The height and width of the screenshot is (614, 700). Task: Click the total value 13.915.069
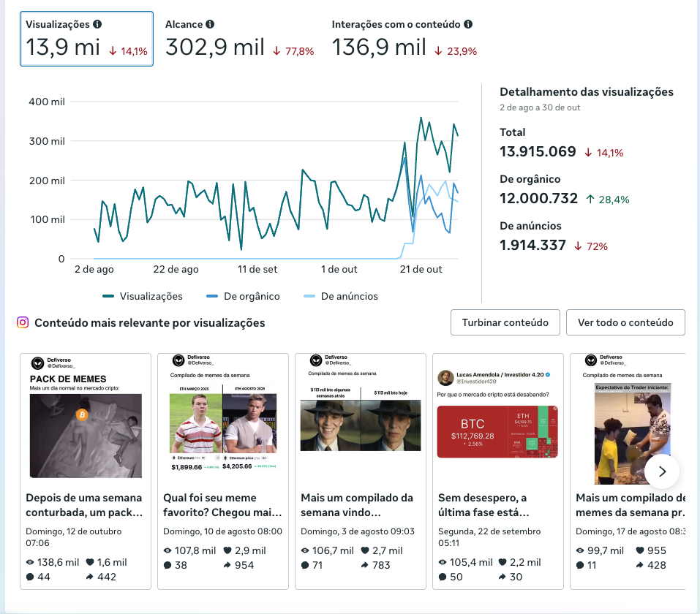(x=538, y=152)
